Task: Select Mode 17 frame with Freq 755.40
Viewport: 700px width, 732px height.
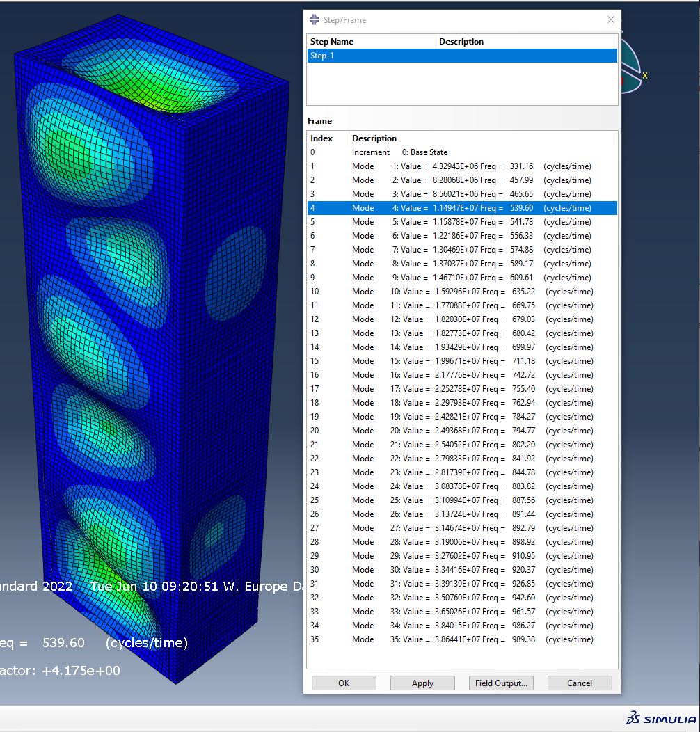Action: point(462,389)
